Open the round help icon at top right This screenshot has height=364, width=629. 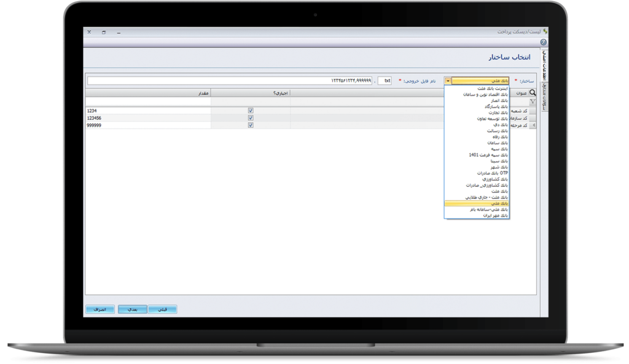pyautogui.click(x=543, y=42)
